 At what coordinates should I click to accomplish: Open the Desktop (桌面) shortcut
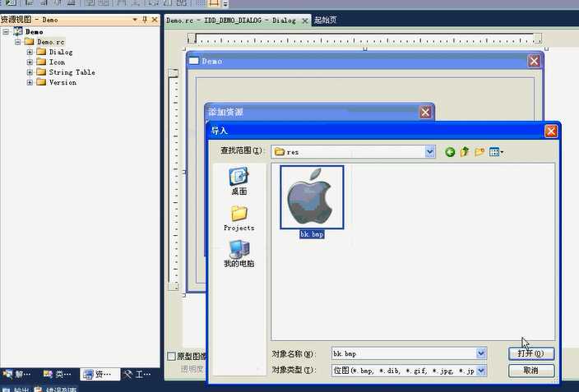coord(239,181)
